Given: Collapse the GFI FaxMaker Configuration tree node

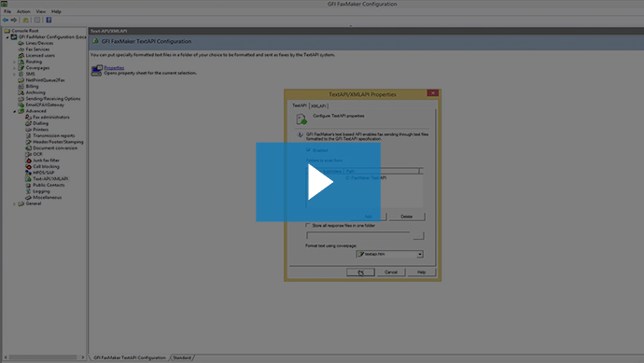Looking at the screenshot, I should click(x=7, y=37).
